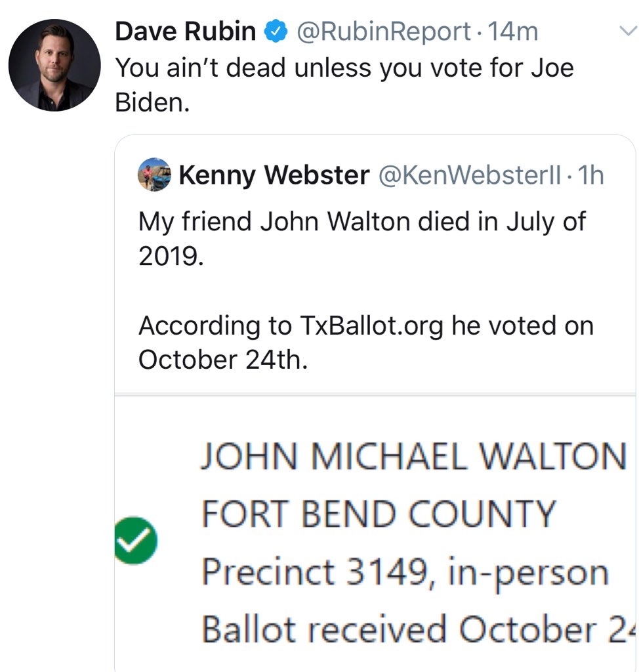Image resolution: width=639 pixels, height=672 pixels.
Task: Click the Kenny Webster display name
Action: pos(274,175)
